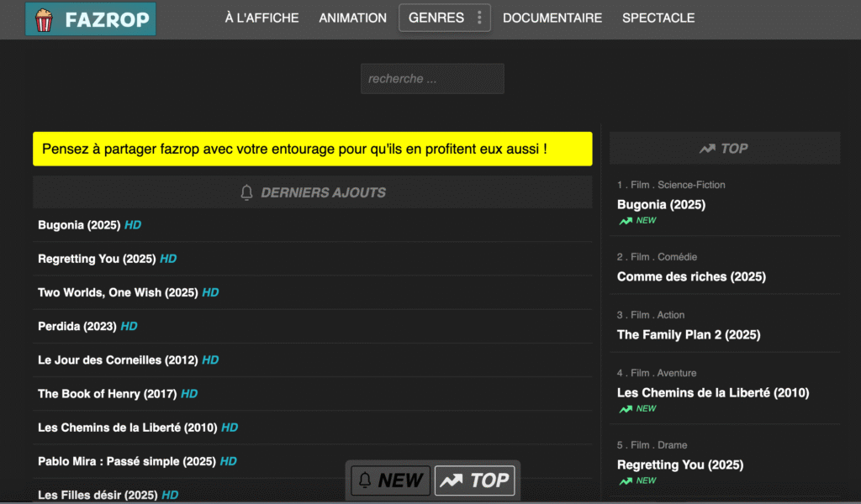Click the bell icon next to Derniers Ajouts

(246, 192)
